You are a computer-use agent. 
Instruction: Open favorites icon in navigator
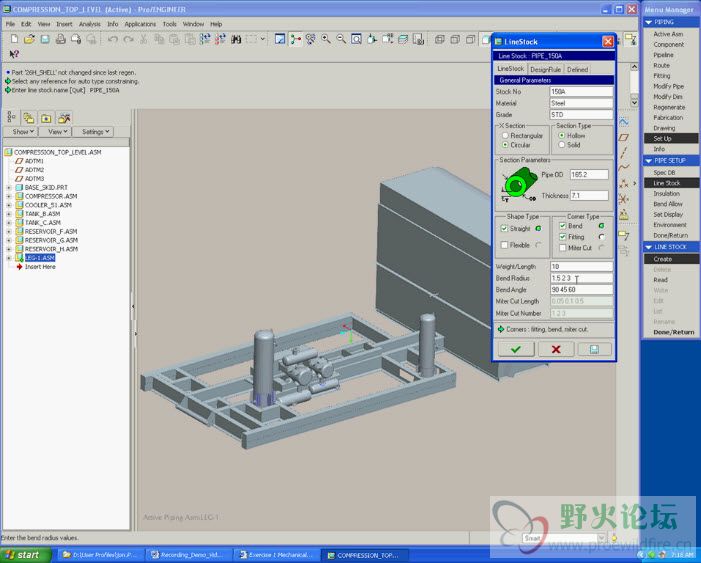[x=46, y=118]
